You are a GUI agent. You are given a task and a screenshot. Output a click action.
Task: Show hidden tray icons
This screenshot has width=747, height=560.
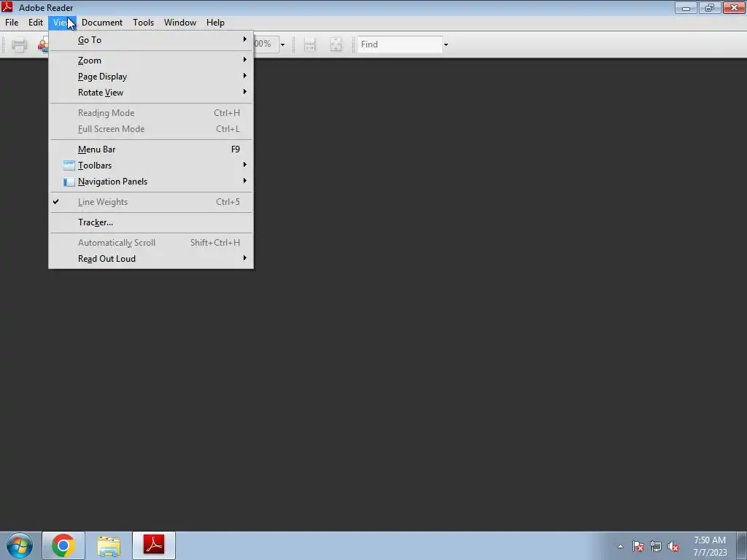click(620, 546)
